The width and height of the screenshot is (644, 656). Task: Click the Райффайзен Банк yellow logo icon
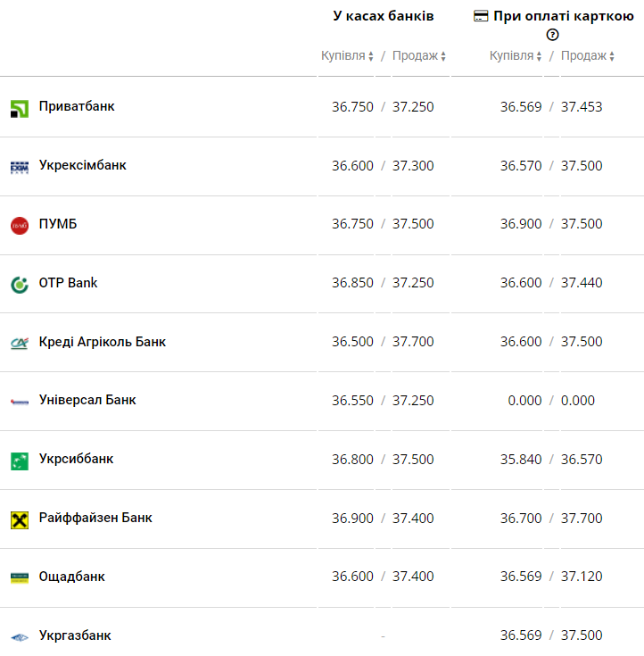coord(20,520)
